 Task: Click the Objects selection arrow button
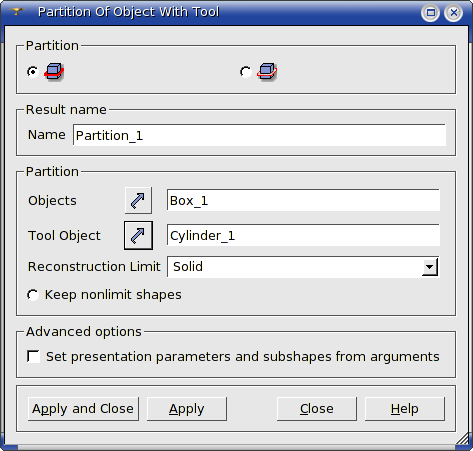pyautogui.click(x=138, y=200)
